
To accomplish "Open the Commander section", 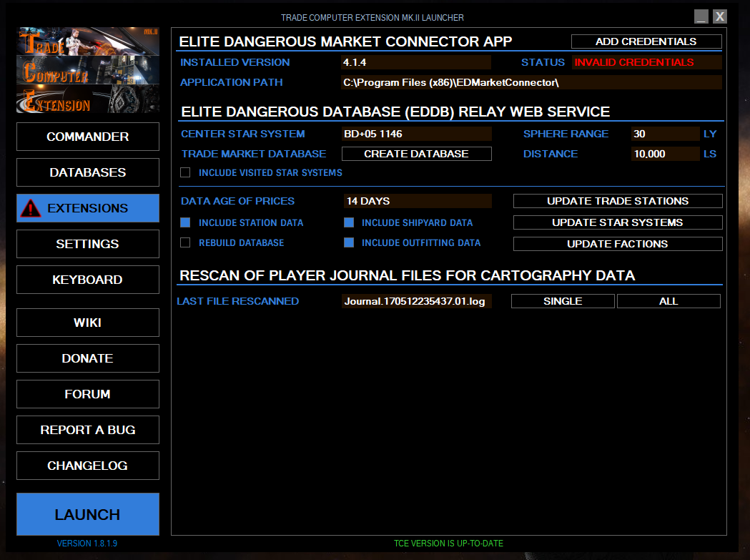I will (88, 137).
